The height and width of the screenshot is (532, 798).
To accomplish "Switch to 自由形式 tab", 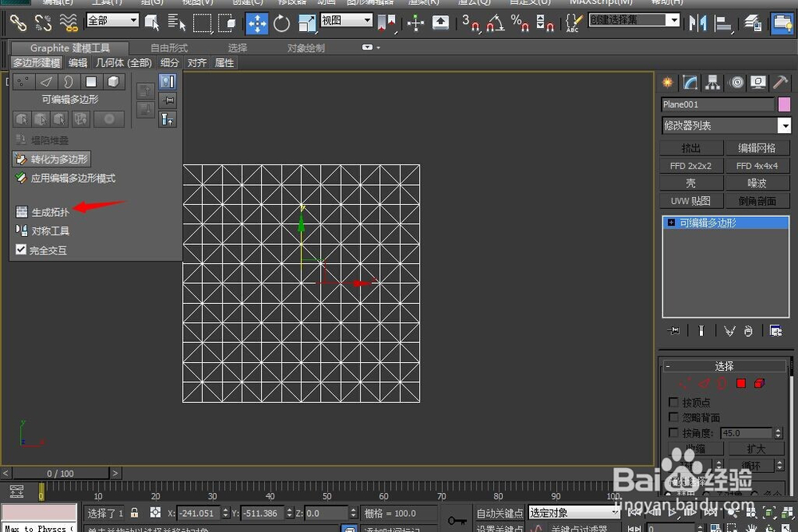I will (169, 49).
